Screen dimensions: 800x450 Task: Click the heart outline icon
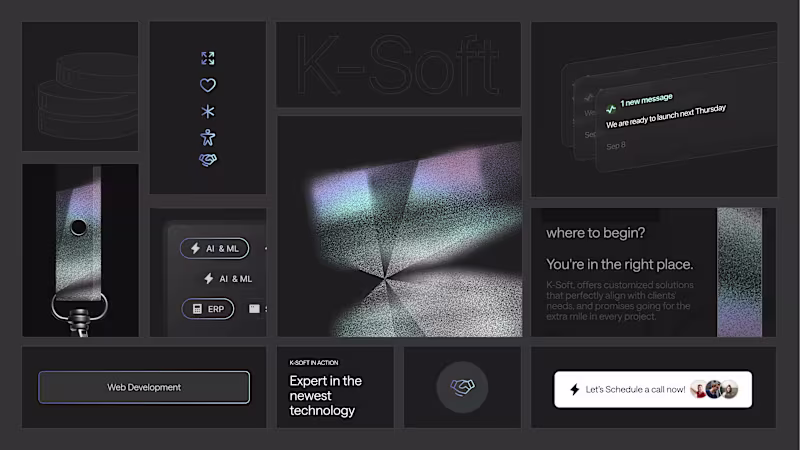[208, 85]
